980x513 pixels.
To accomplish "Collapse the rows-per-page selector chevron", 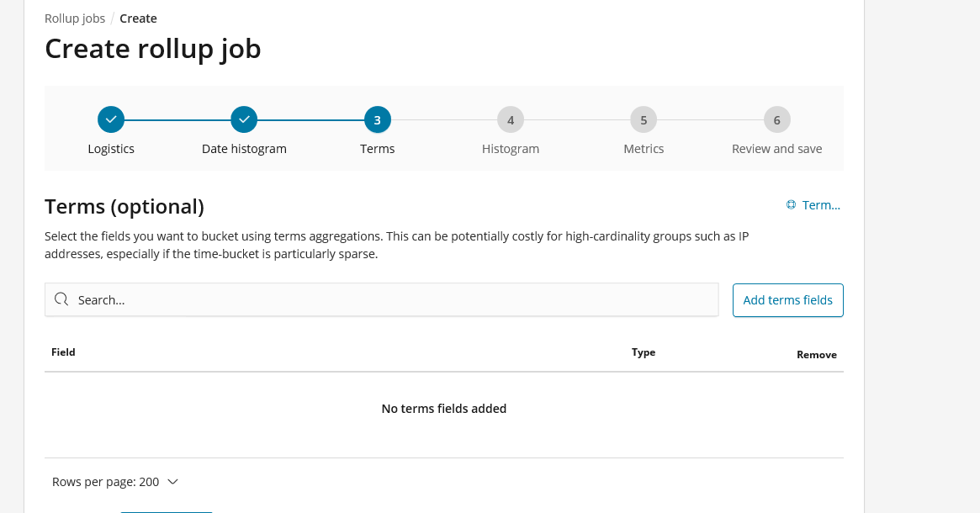I will (172, 481).
